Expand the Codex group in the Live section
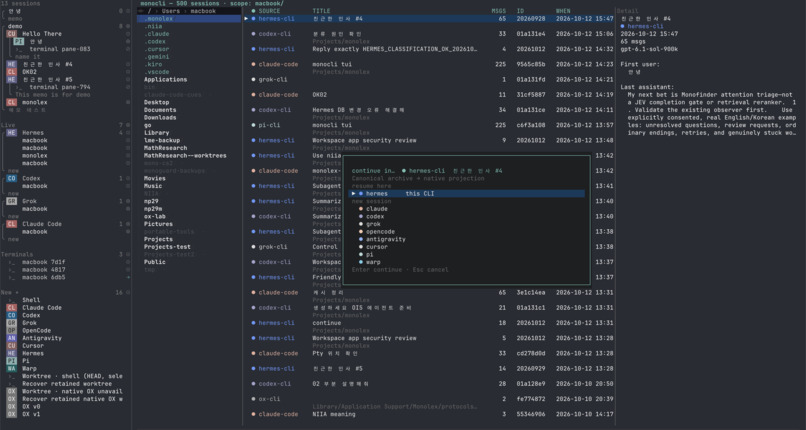The width and height of the screenshot is (806, 430). [x=31, y=178]
